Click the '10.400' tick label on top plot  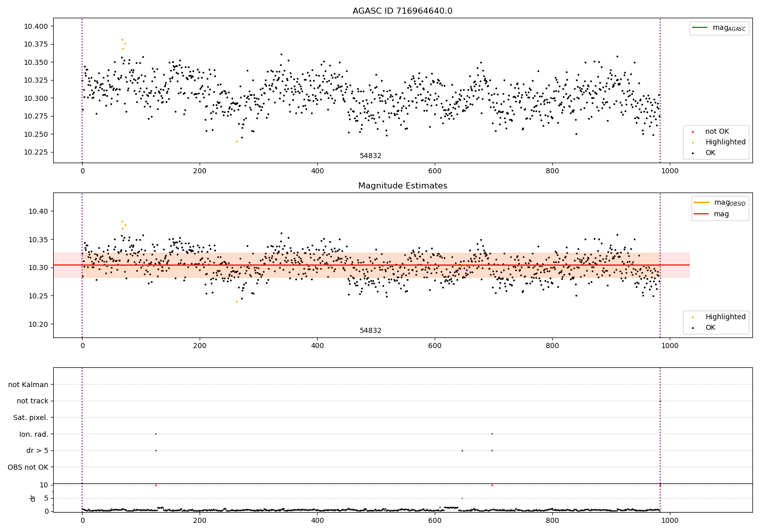36,26
